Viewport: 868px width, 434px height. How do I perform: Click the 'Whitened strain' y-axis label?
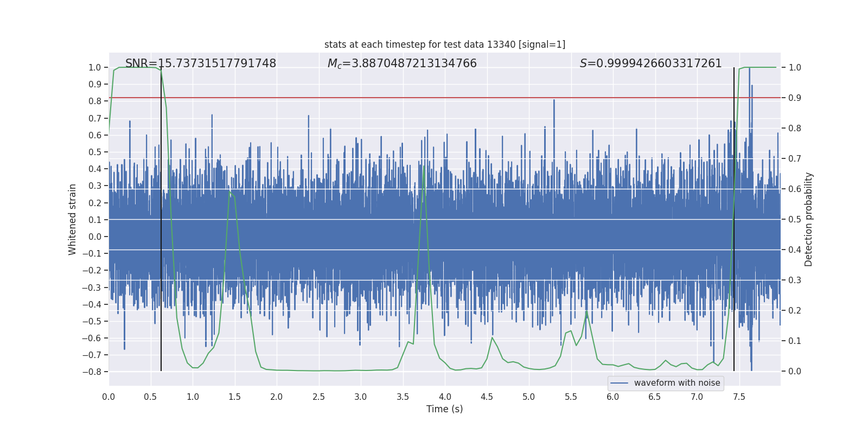click(x=73, y=219)
